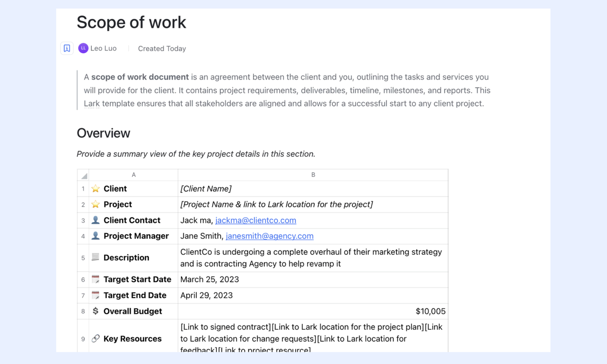Click the calendar icon for Target Start Date
Viewport: 607px width, 364px height.
coord(96,279)
